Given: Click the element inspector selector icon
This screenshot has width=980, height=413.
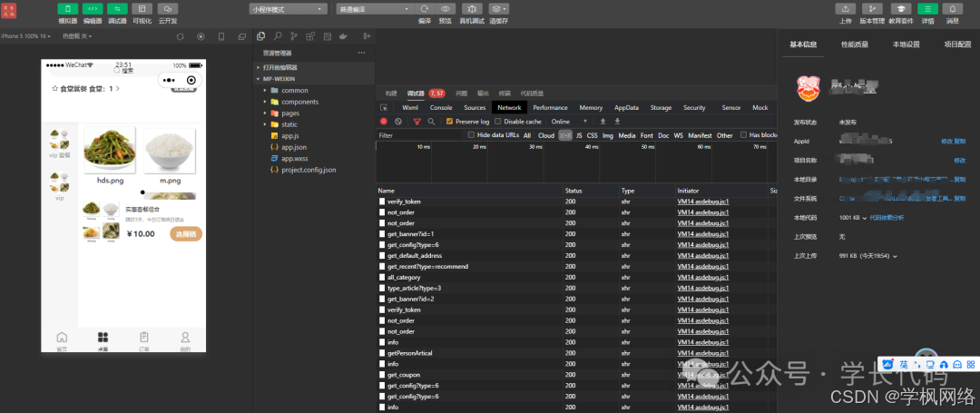Looking at the screenshot, I should tap(385, 107).
